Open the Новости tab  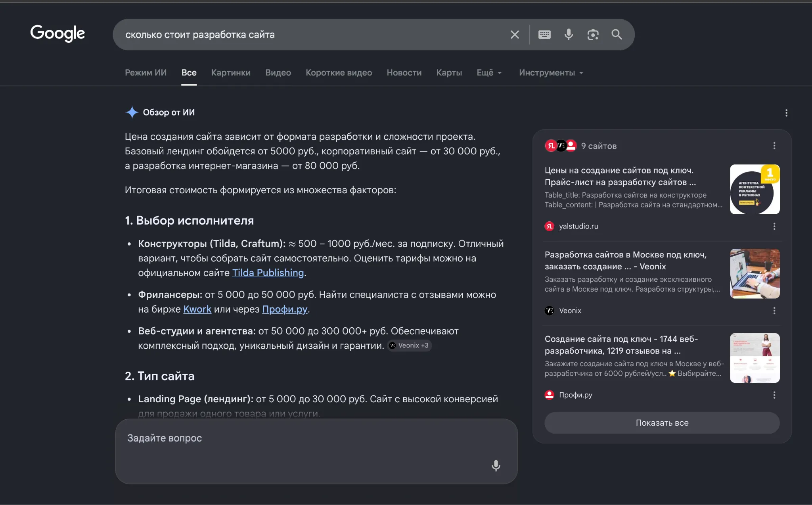pyautogui.click(x=404, y=73)
